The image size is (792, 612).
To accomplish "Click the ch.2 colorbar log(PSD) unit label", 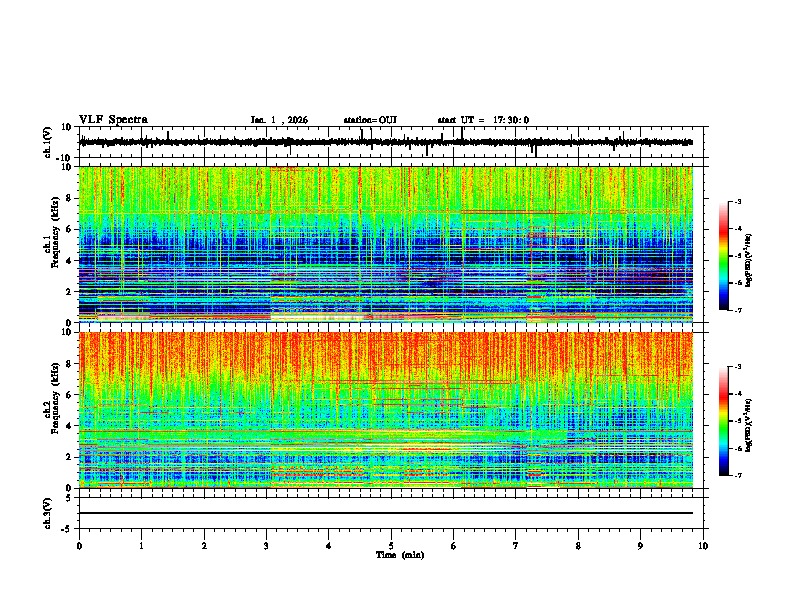I will click(749, 426).
